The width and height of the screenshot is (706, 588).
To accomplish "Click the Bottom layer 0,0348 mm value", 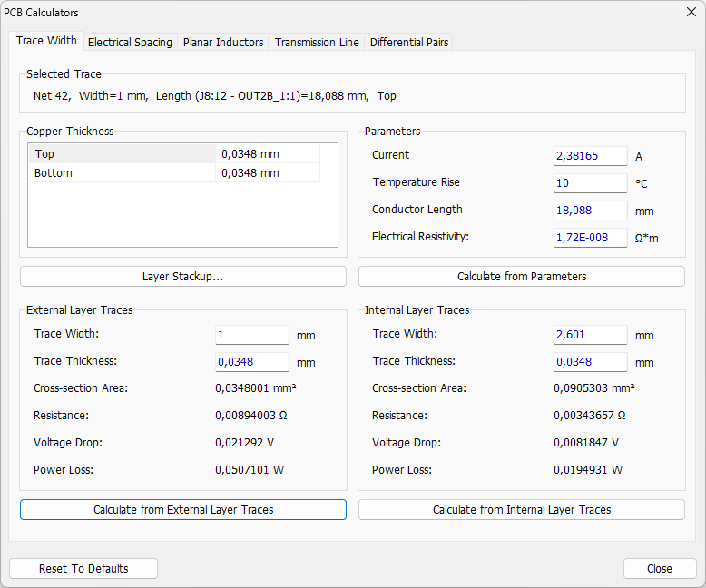I will click(250, 173).
